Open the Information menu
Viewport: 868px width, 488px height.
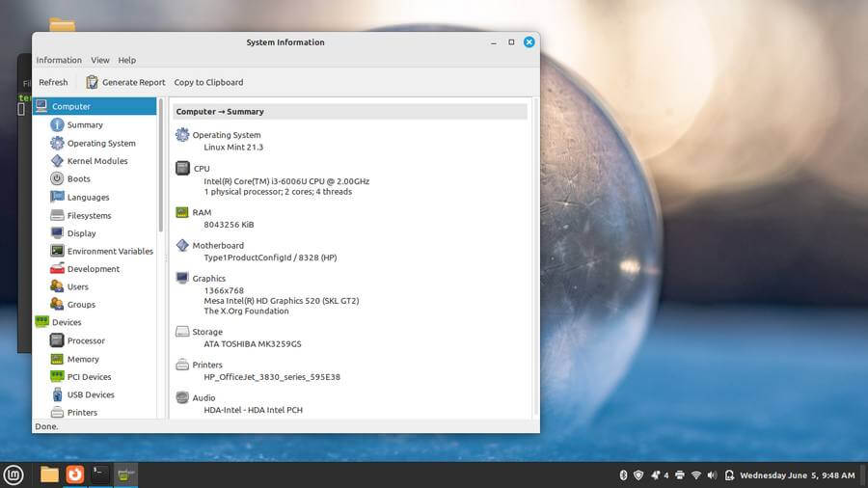coord(59,60)
